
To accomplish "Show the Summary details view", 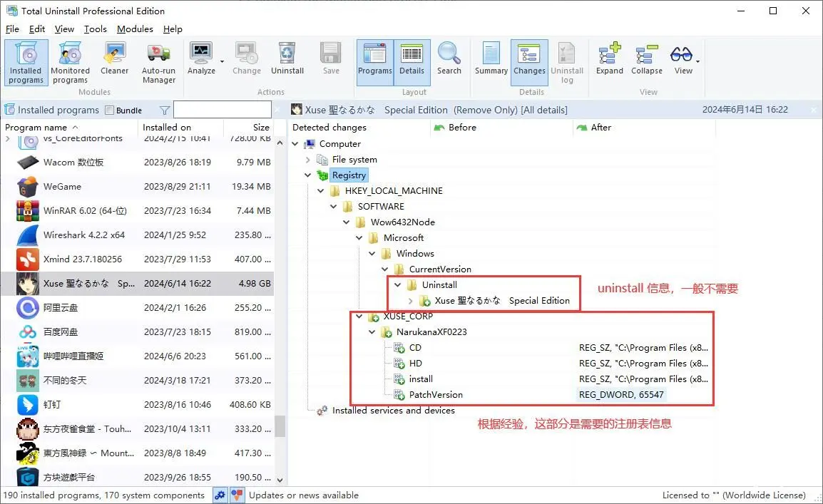I will tap(491, 58).
